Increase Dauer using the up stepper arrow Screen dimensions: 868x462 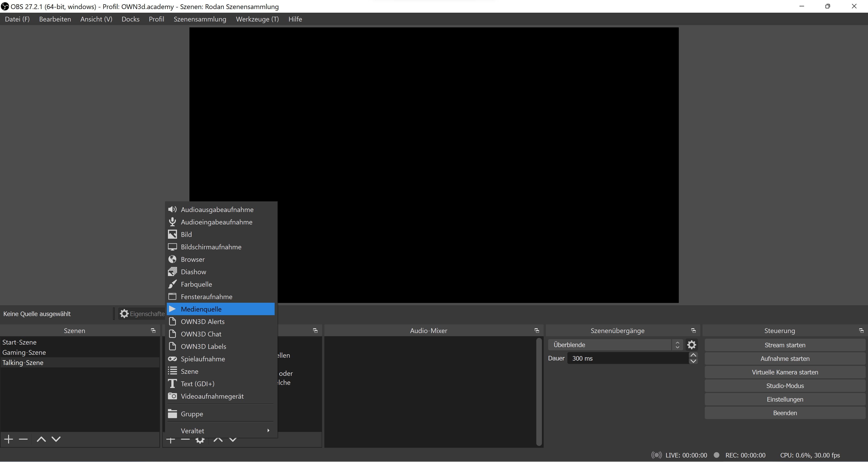(x=693, y=355)
